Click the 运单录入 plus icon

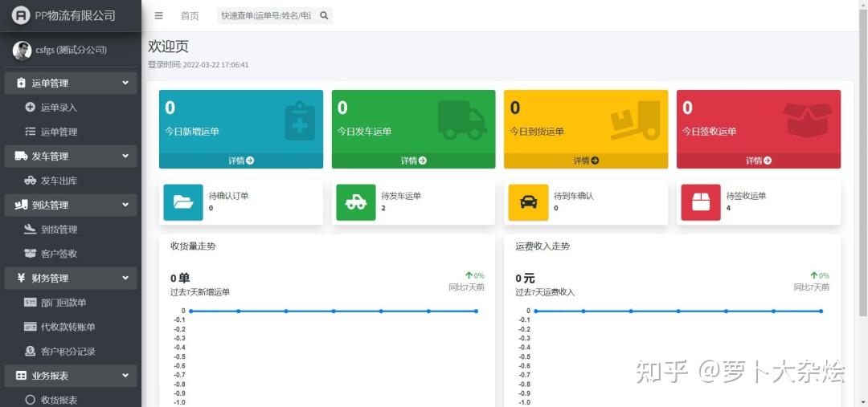click(x=30, y=108)
